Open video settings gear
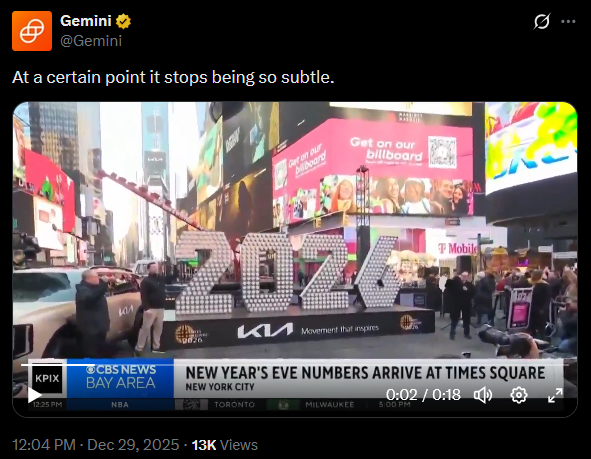Image resolution: width=591 pixels, height=459 pixels. (519, 395)
